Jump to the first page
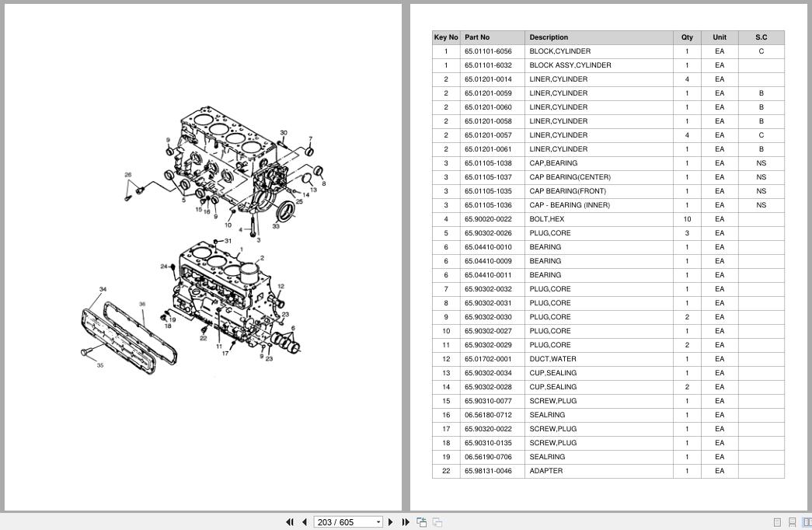 pyautogui.click(x=290, y=522)
